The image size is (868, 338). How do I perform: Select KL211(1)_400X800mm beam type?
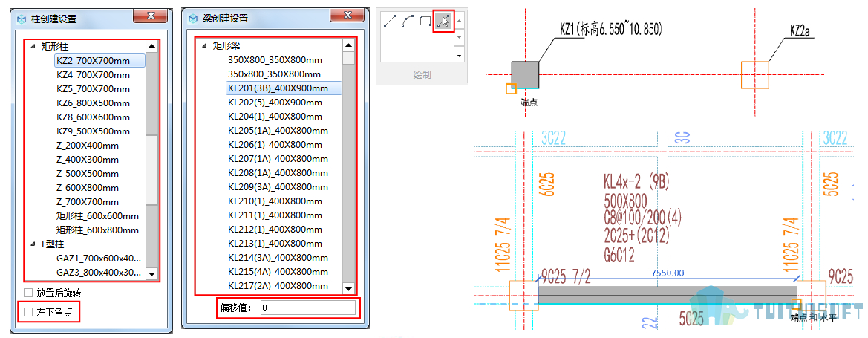coord(275,215)
